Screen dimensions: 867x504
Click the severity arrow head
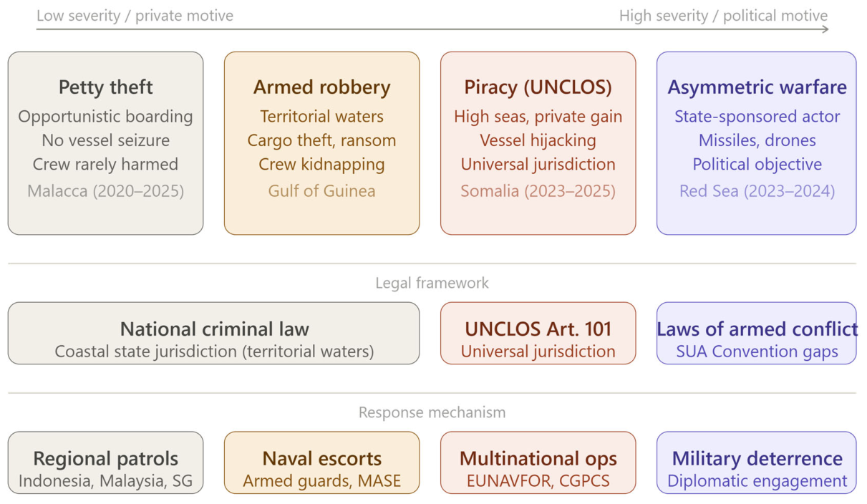click(825, 29)
